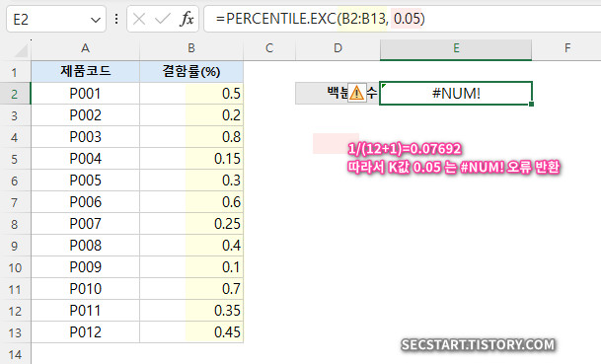601x364 pixels.
Task: Select column B header
Action: [191, 48]
